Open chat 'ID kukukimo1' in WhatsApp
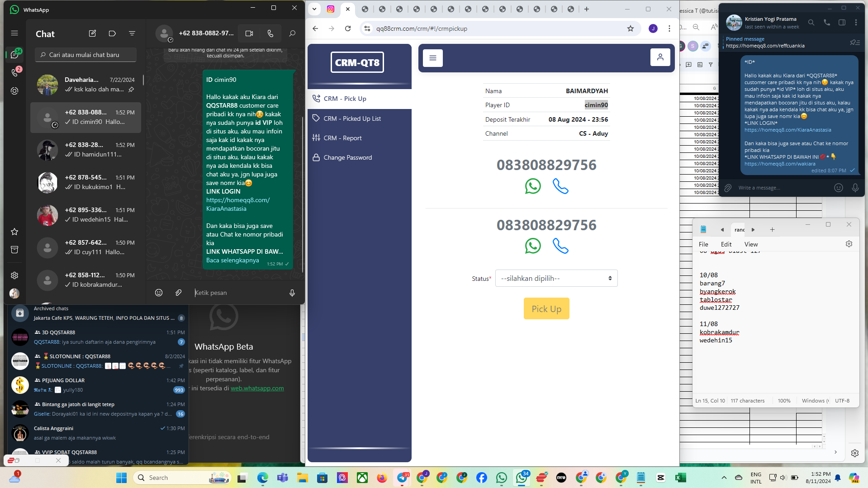Image resolution: width=868 pixels, height=488 pixels. (86, 182)
